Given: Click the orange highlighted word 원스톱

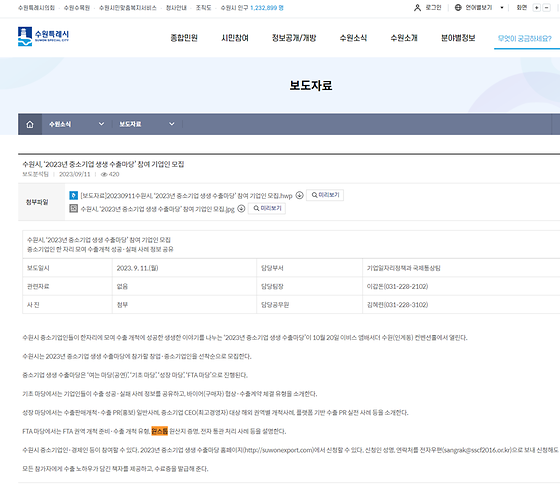Looking at the screenshot, I should click(159, 431).
